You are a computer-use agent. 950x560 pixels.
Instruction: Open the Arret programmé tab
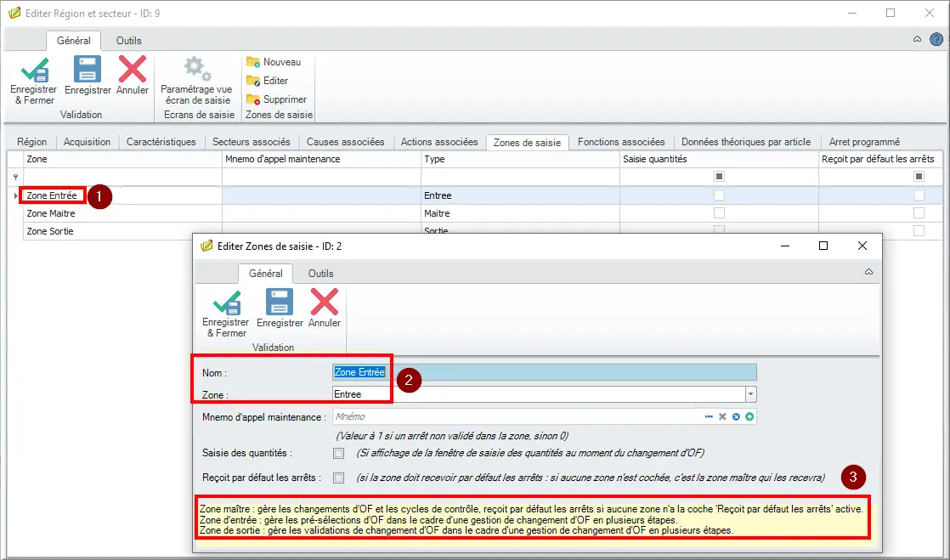[864, 142]
